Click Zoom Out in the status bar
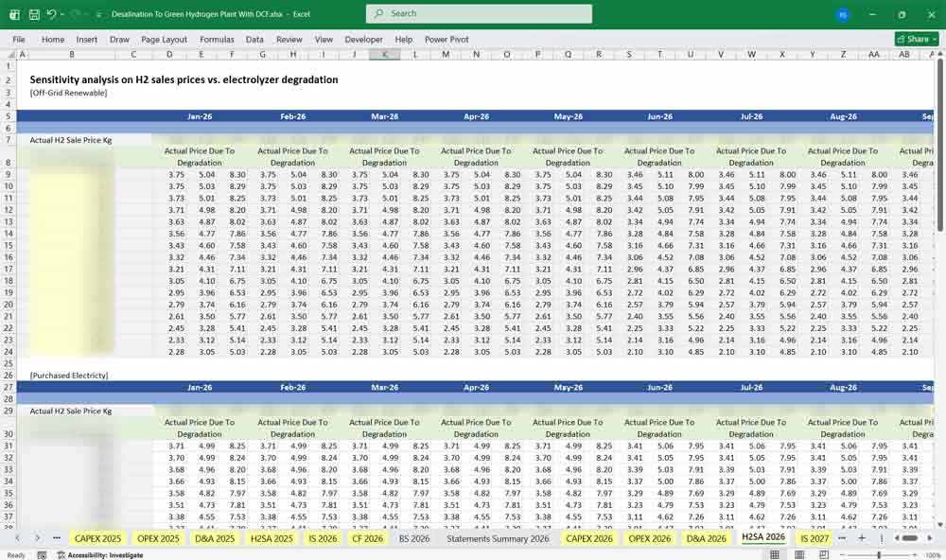The width and height of the screenshot is (946, 560). [842, 554]
